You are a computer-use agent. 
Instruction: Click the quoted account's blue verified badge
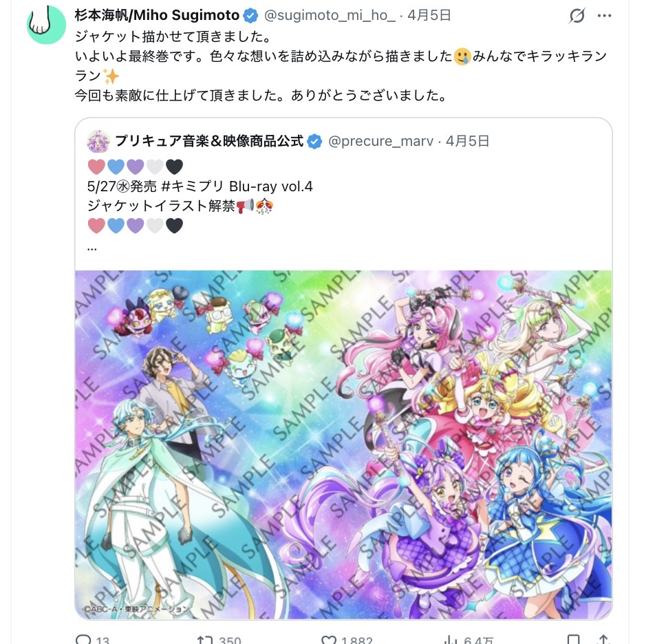(314, 142)
